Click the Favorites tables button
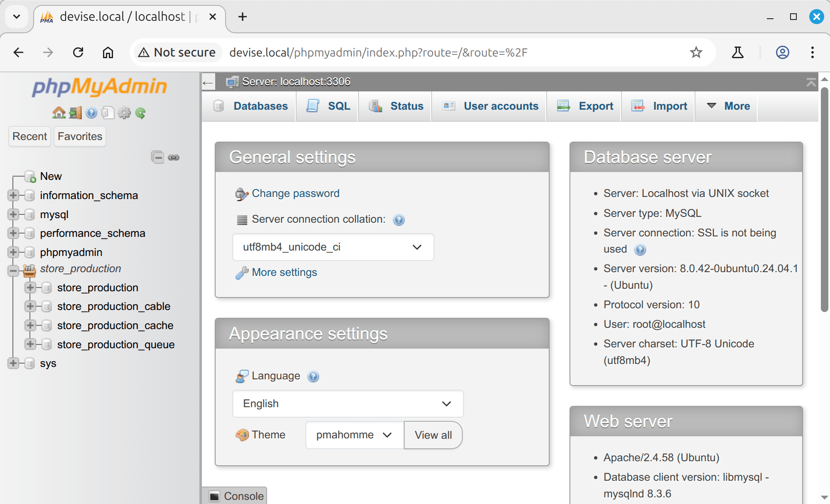Image resolution: width=830 pixels, height=504 pixels. tap(80, 136)
